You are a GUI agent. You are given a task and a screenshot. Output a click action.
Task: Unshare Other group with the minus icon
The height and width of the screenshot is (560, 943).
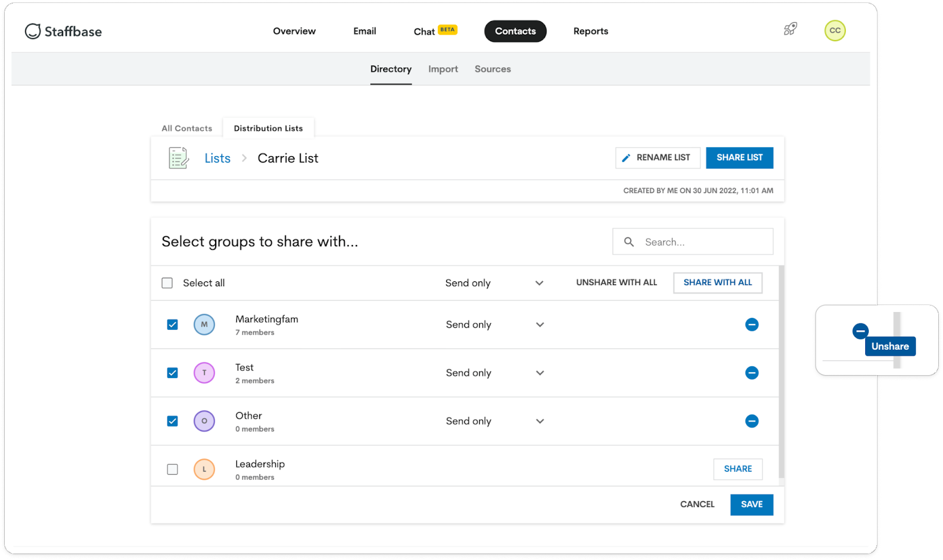(x=751, y=421)
